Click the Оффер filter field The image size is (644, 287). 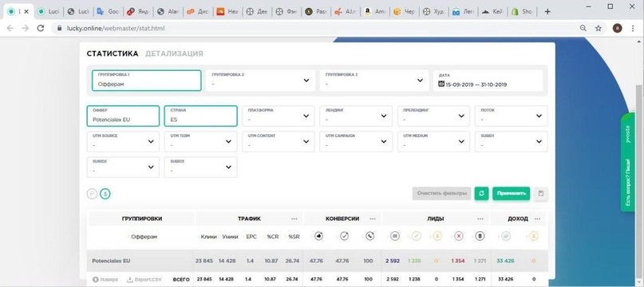pyautogui.click(x=123, y=116)
